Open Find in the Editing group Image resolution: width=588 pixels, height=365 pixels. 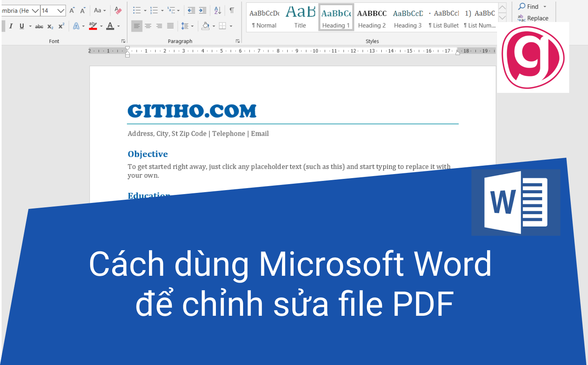529,6
